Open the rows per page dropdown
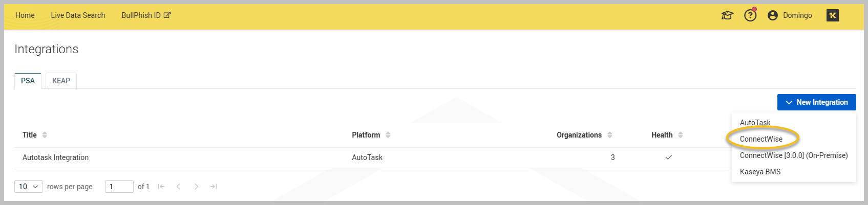Viewport: 868px width, 205px height. (29, 187)
